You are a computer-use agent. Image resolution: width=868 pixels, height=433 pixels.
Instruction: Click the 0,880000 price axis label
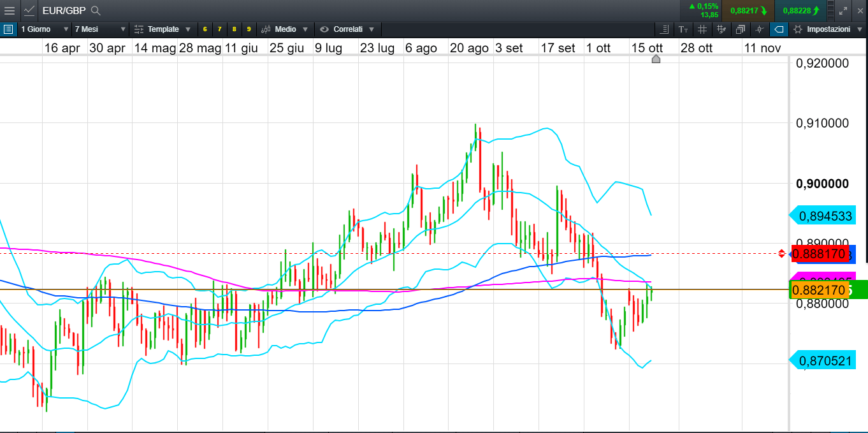point(823,304)
